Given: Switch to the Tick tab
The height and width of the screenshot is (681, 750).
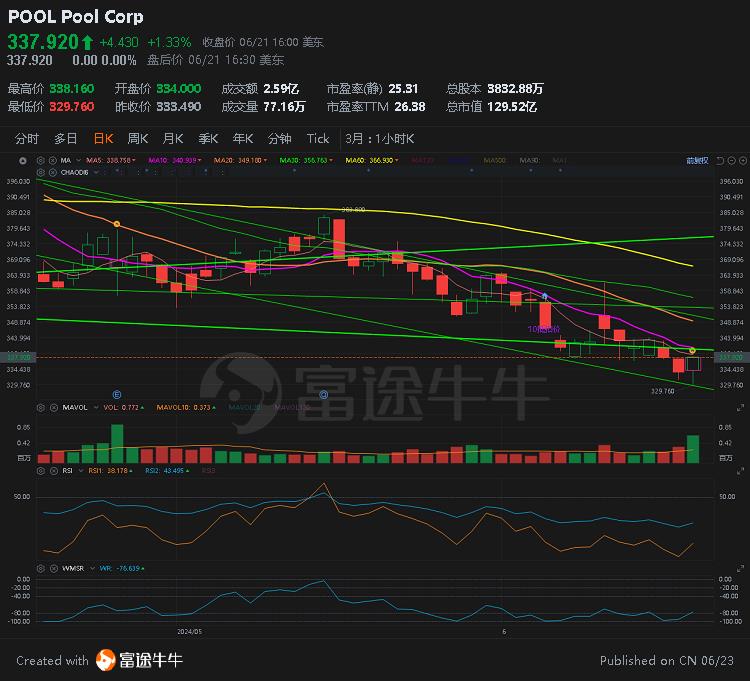Looking at the screenshot, I should (x=318, y=139).
